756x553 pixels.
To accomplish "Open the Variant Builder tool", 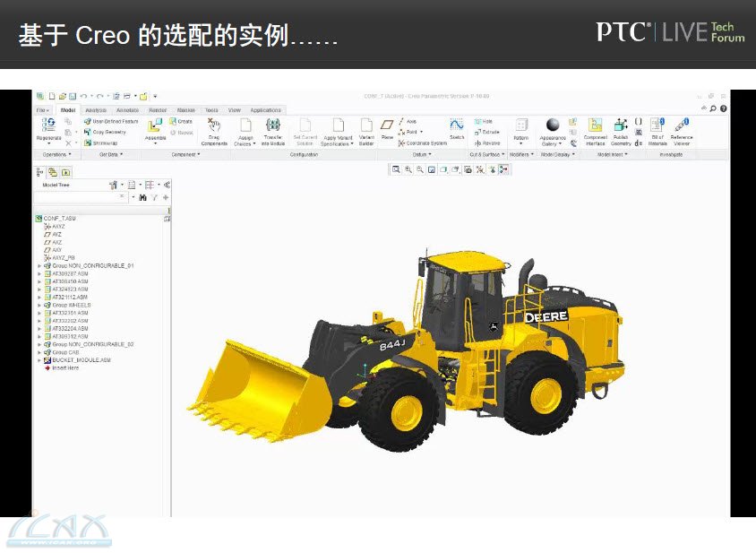I will click(x=366, y=131).
